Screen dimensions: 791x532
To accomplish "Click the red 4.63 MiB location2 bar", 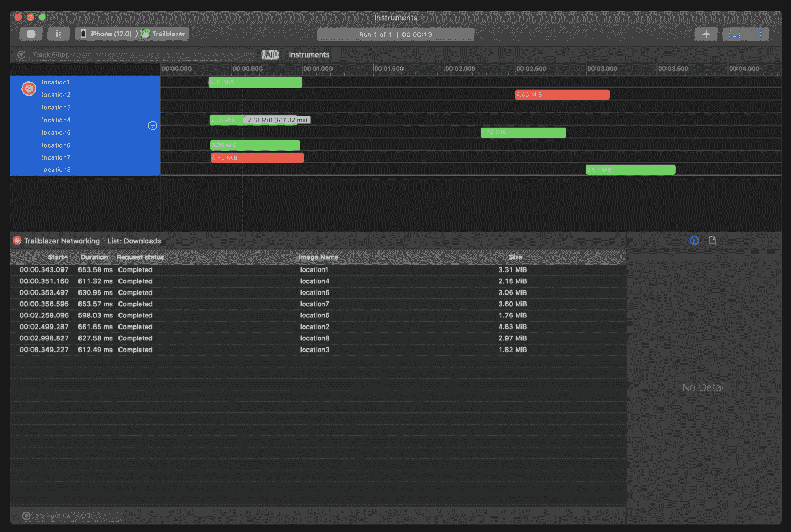I will click(562, 95).
